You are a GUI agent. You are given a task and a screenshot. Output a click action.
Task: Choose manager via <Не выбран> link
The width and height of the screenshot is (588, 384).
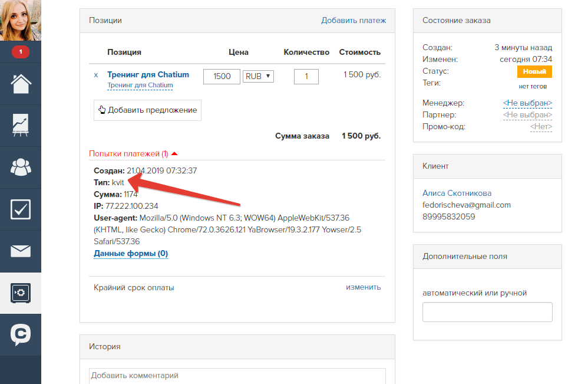tap(527, 103)
